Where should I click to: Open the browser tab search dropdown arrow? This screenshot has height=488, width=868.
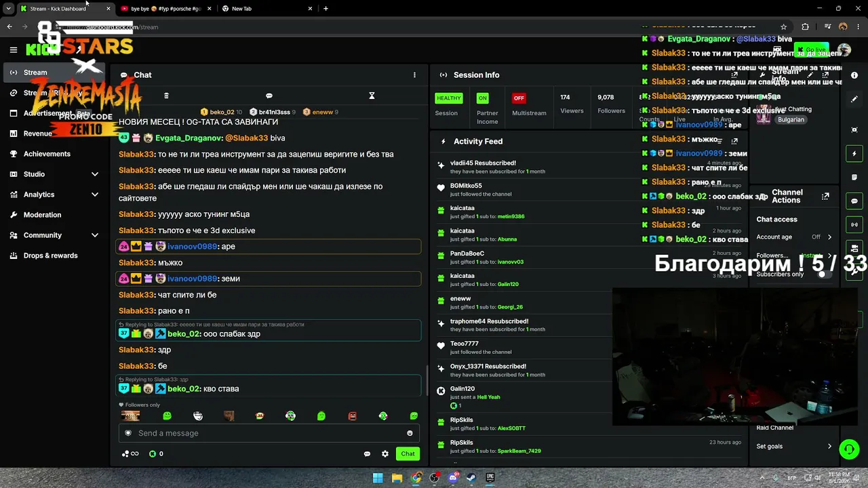coord(8,9)
